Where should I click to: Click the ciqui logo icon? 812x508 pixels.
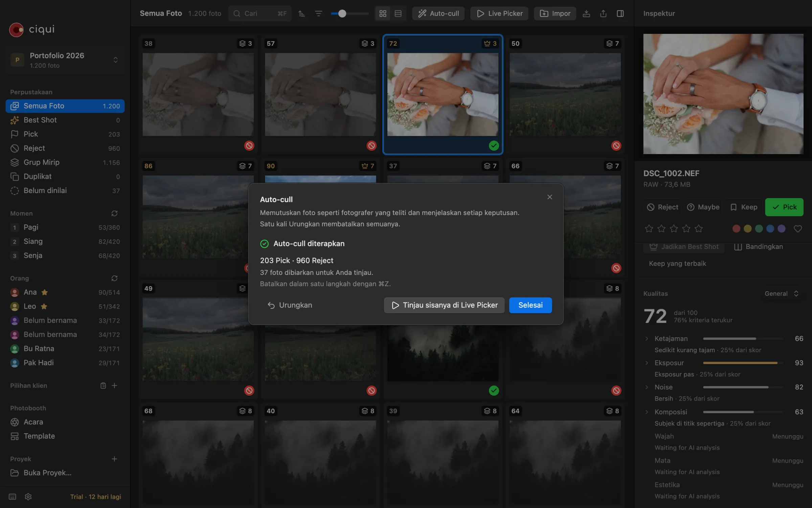click(16, 30)
